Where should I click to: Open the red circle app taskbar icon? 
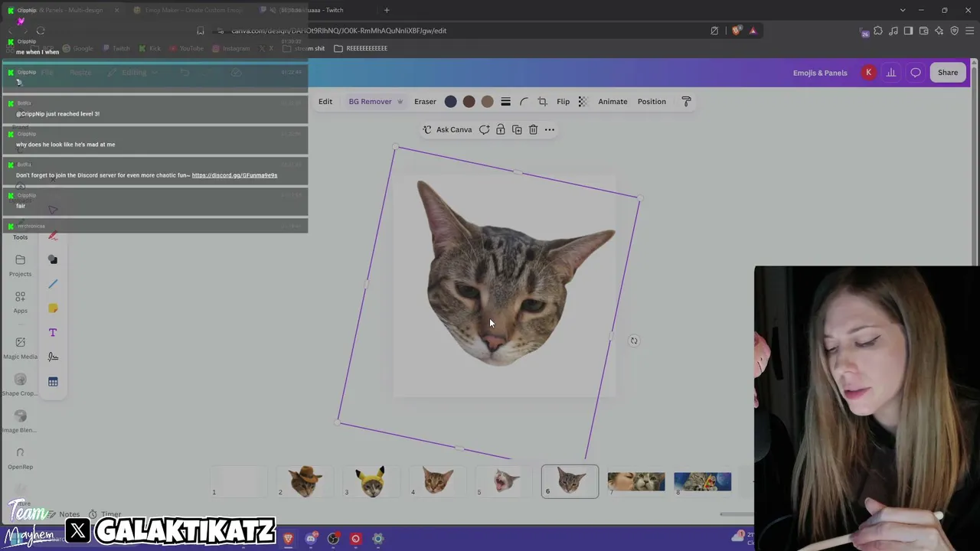point(355,539)
